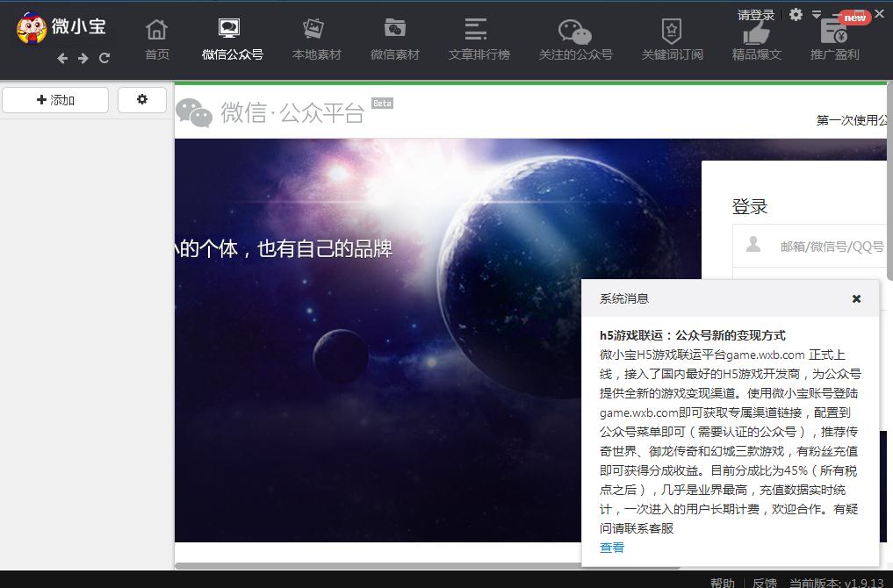Click the 查看 link in system message
The height and width of the screenshot is (588, 893).
(612, 548)
